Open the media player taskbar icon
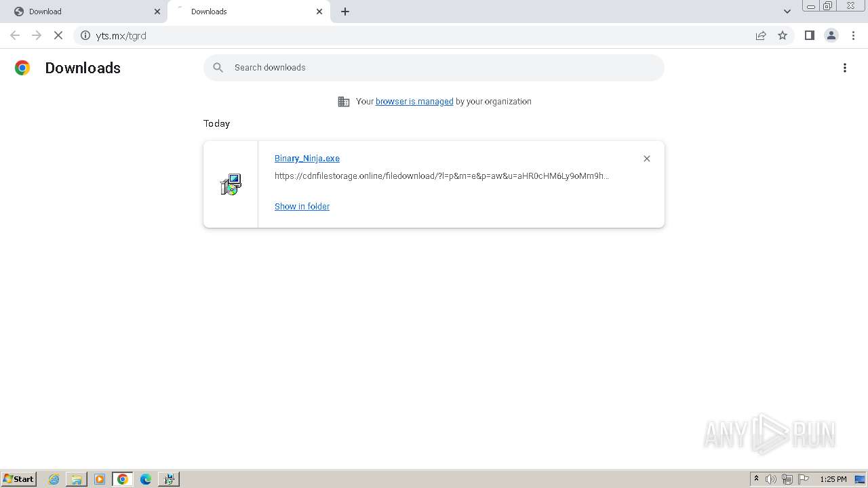This screenshot has width=868, height=488. point(100,479)
